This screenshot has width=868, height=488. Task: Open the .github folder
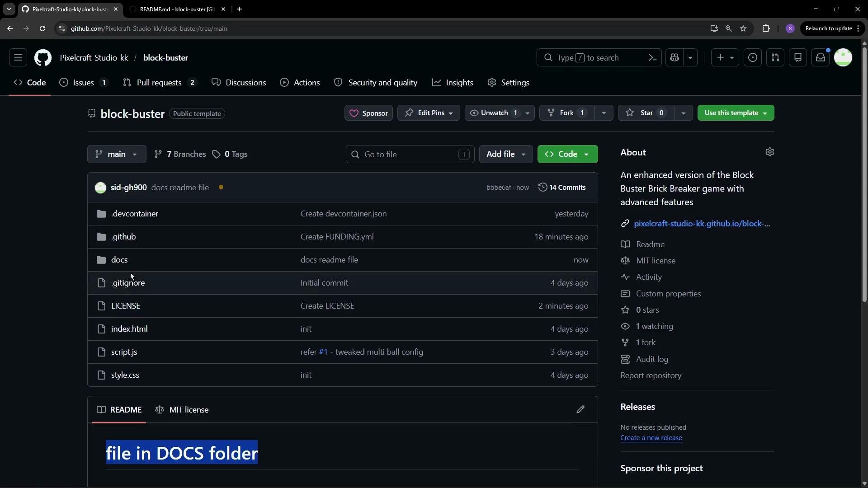point(123,237)
